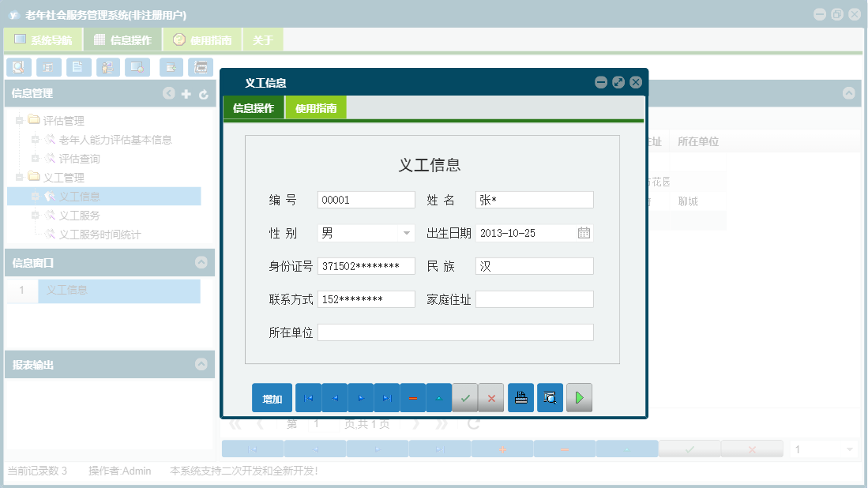Switch to the 使用指南 tab
Image resolution: width=868 pixels, height=488 pixels.
(314, 107)
